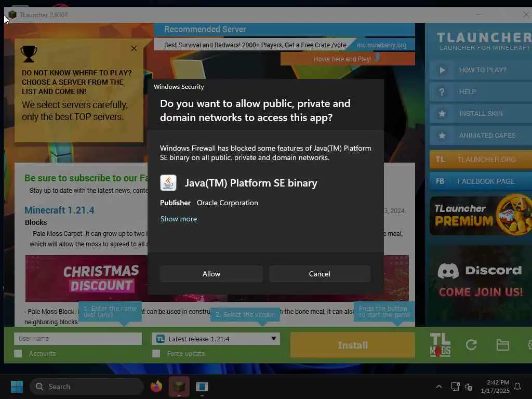This screenshot has width=532, height=399.
Task: Click the Oracle Corporation publisher text
Action: pyautogui.click(x=228, y=203)
